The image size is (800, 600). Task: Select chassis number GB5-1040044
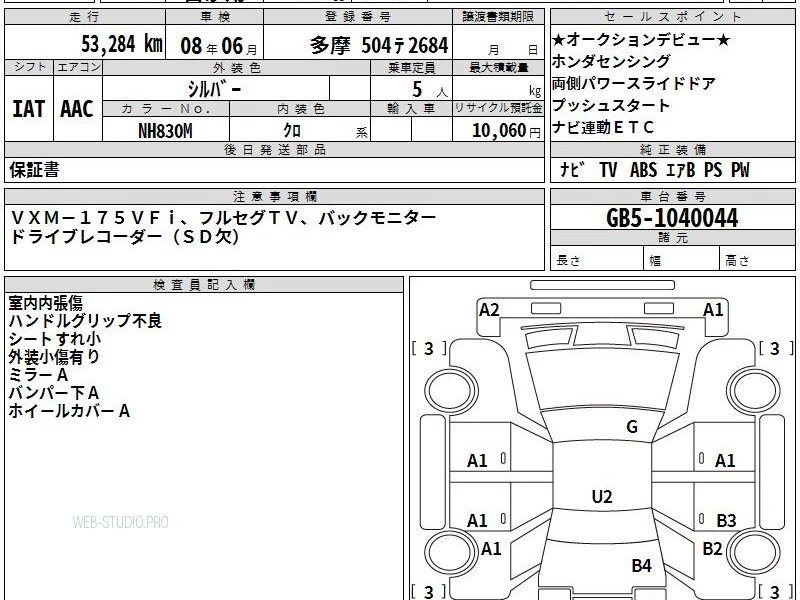point(672,218)
